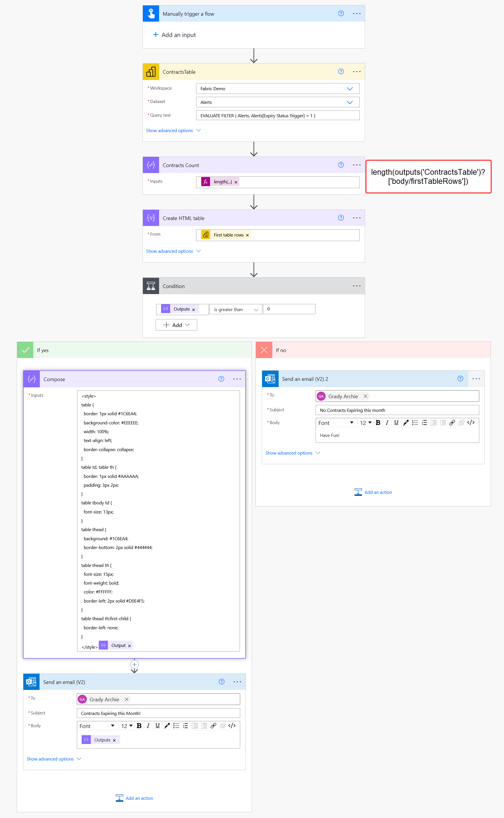This screenshot has height=818, width=504.
Task: Open help for Send an email (V2) 2
Action: tap(460, 379)
